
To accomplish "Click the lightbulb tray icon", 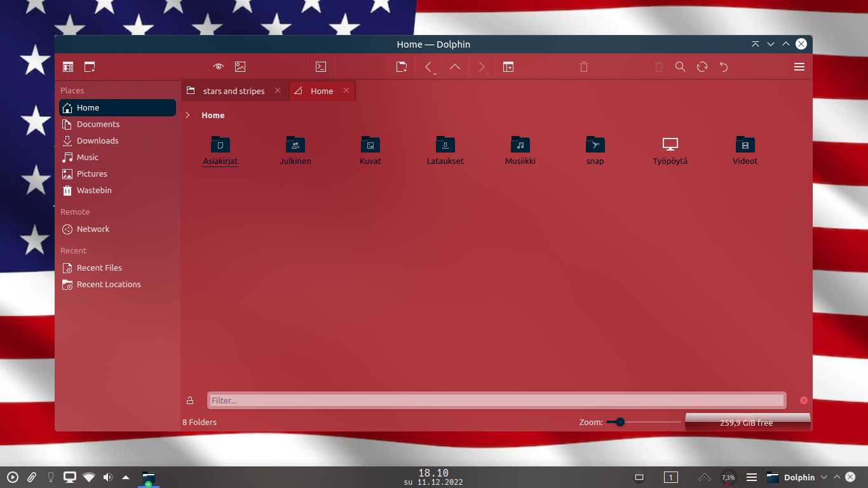I will [51, 477].
